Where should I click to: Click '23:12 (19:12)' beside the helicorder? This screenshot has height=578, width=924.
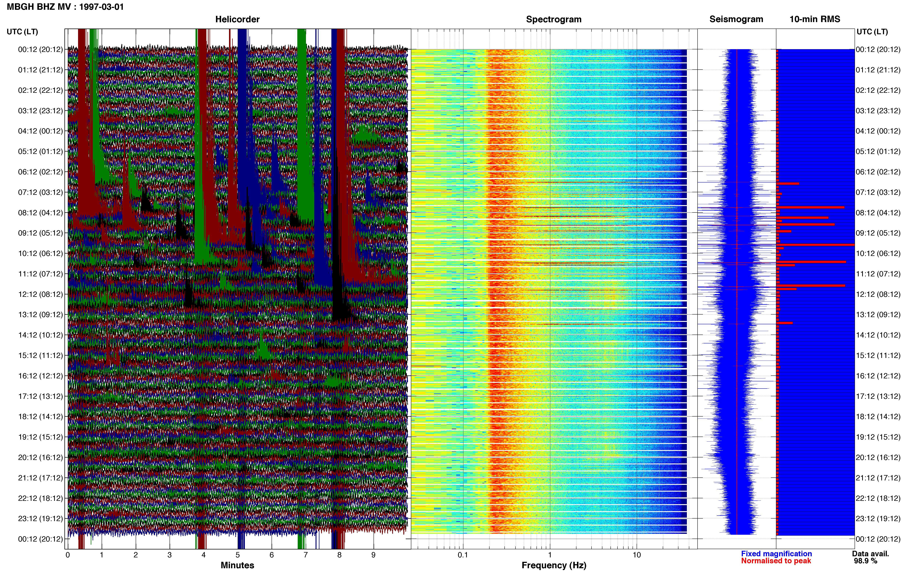(41, 519)
